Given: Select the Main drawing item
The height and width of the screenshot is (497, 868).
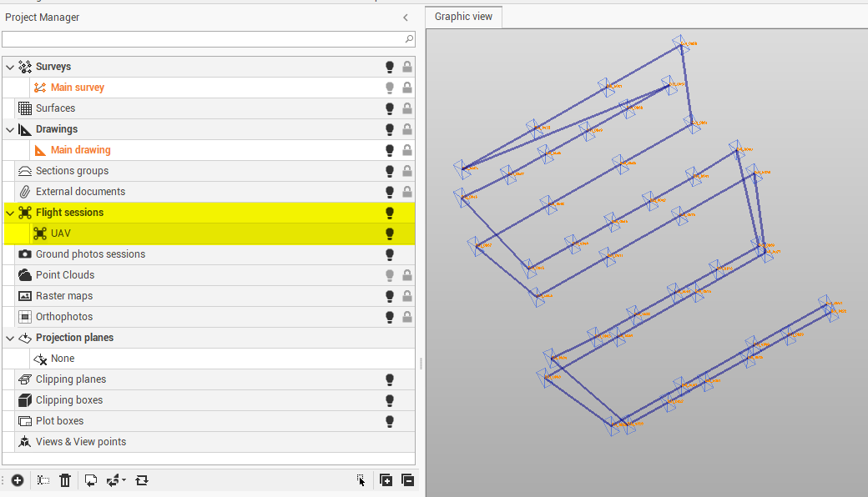Looking at the screenshot, I should point(80,150).
